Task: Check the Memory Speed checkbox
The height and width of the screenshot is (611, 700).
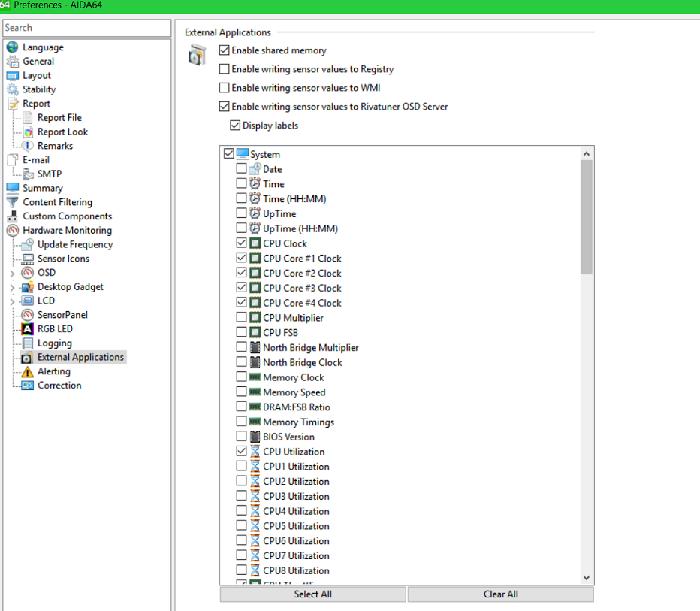Action: coord(242,392)
